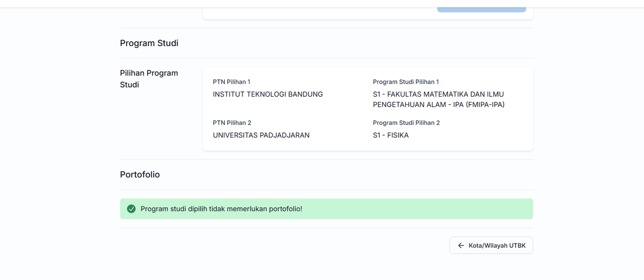Select the S1 - FISIKA value
This screenshot has height=280, width=644.
coord(391,135)
